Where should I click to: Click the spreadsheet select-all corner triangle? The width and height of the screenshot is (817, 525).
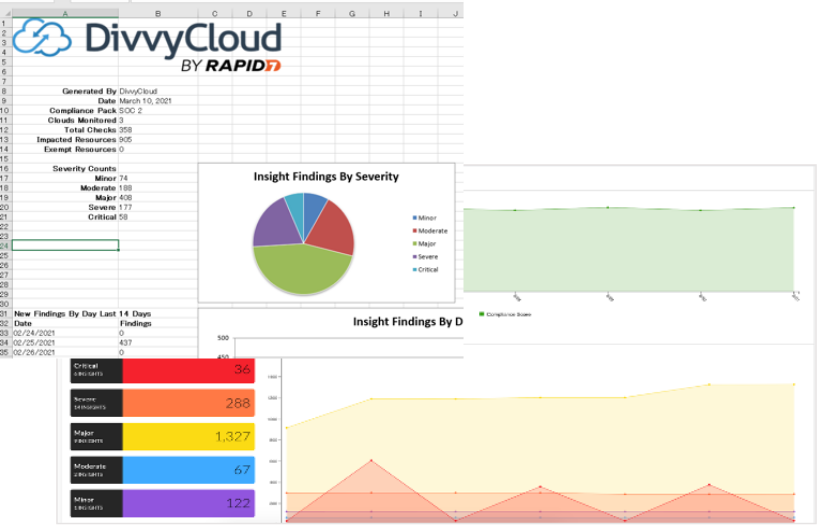click(7, 13)
